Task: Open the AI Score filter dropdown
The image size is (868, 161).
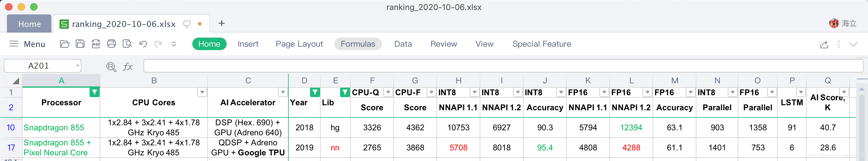Action: click(844, 92)
